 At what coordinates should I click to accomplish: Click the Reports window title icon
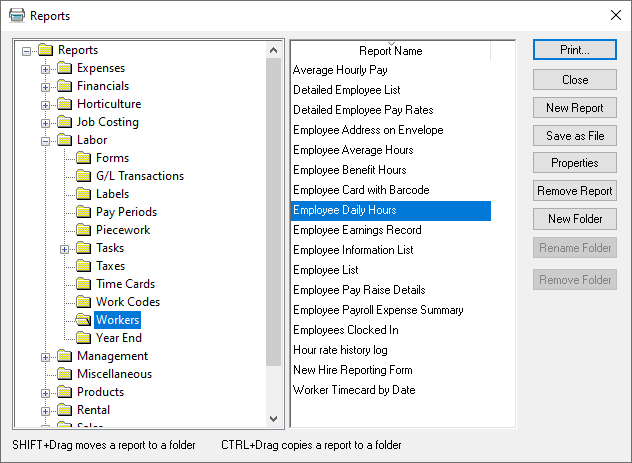(x=15, y=16)
